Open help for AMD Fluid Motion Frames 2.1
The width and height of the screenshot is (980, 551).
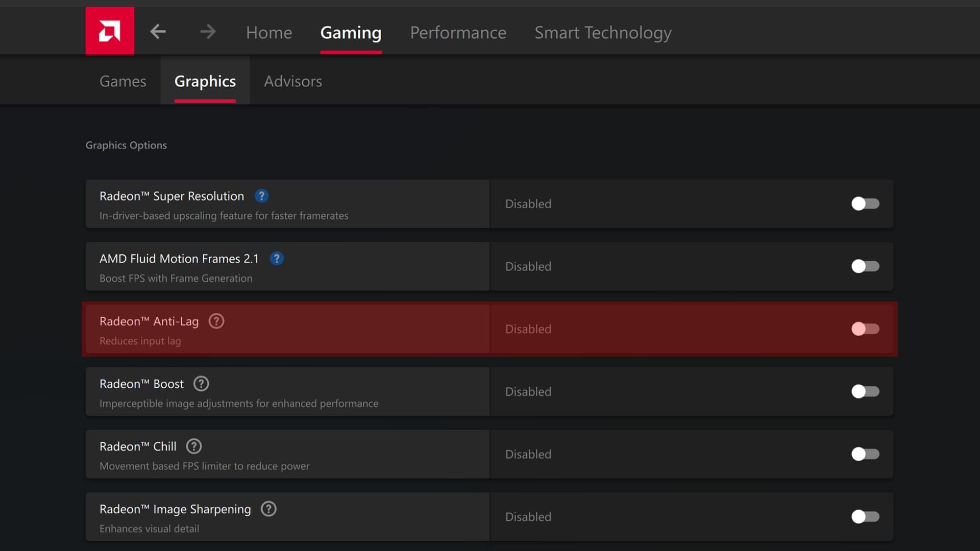[277, 259]
